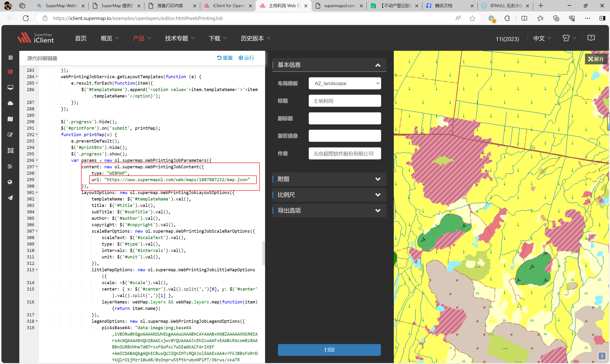Collapse the 基本信息 section
Screen dimensions: 610x364
click(x=378, y=65)
